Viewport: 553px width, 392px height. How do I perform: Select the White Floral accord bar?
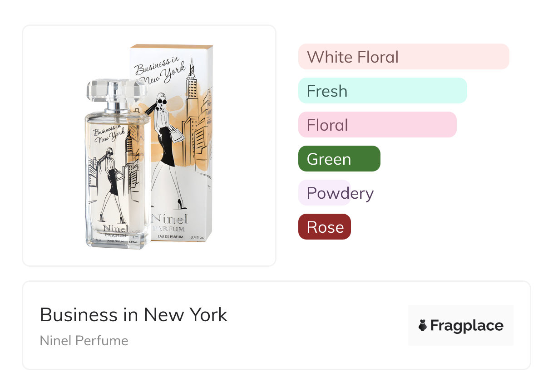point(403,57)
